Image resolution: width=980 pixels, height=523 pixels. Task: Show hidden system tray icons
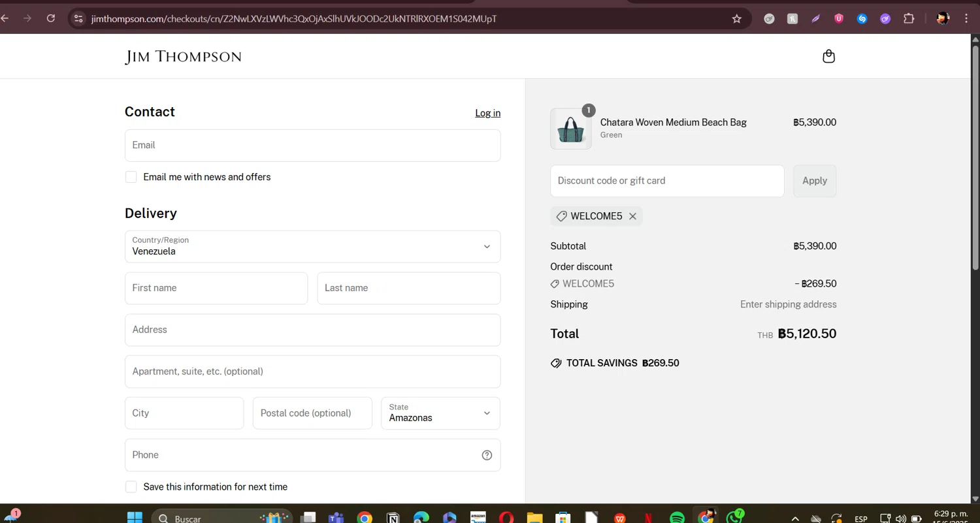795,518
